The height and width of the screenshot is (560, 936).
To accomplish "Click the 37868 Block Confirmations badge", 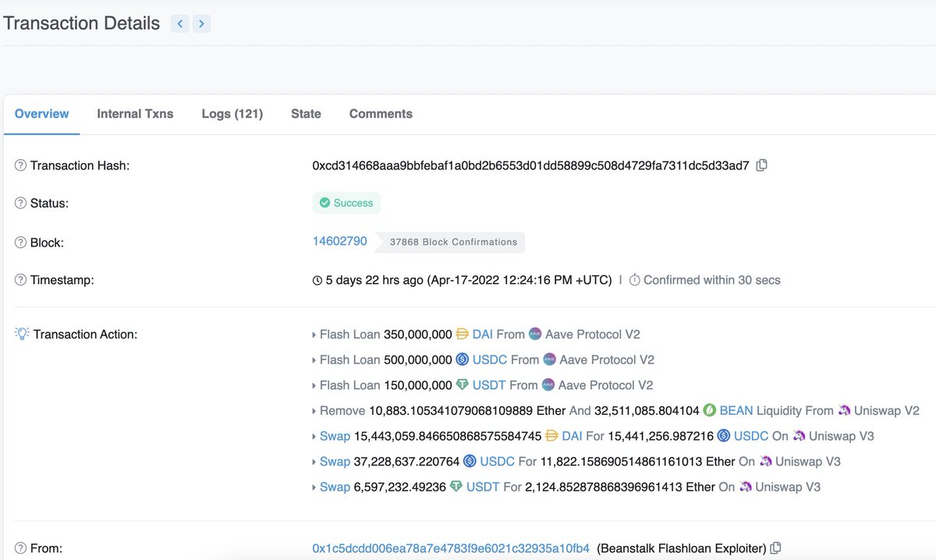I will point(451,242).
